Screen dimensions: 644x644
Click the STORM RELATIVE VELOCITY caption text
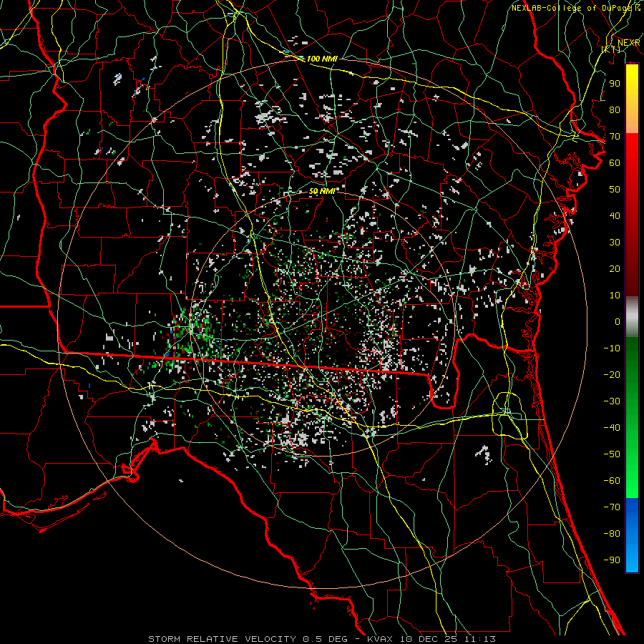[x=223, y=639]
